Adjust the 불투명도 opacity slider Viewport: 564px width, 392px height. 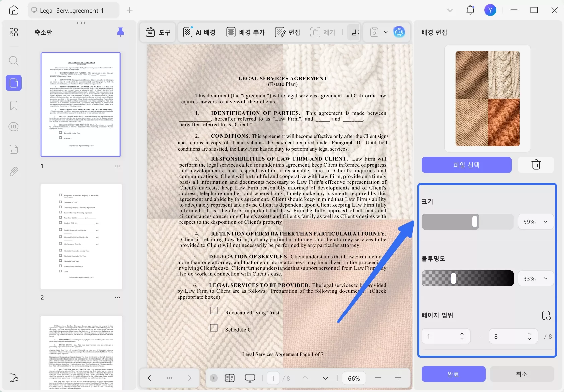tap(467, 278)
